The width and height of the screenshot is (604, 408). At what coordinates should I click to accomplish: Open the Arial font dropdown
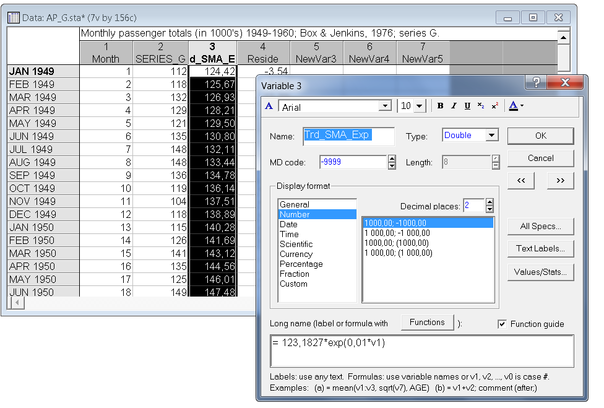click(384, 106)
